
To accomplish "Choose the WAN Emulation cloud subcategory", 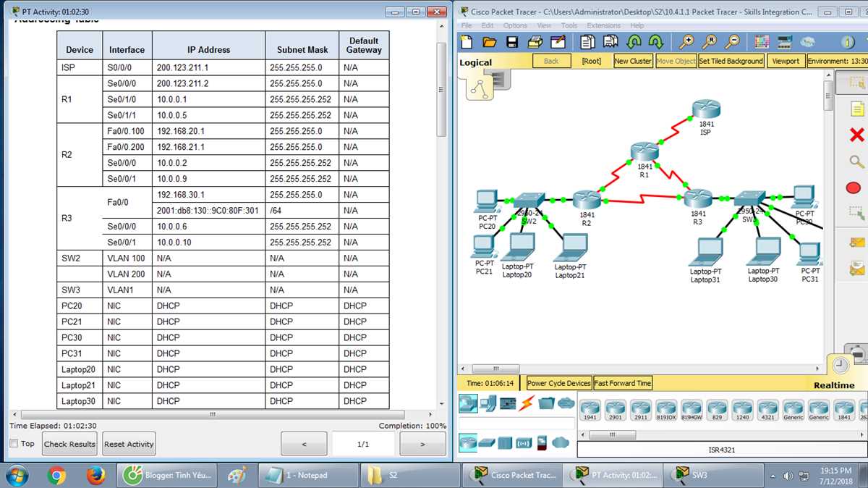I will [561, 442].
